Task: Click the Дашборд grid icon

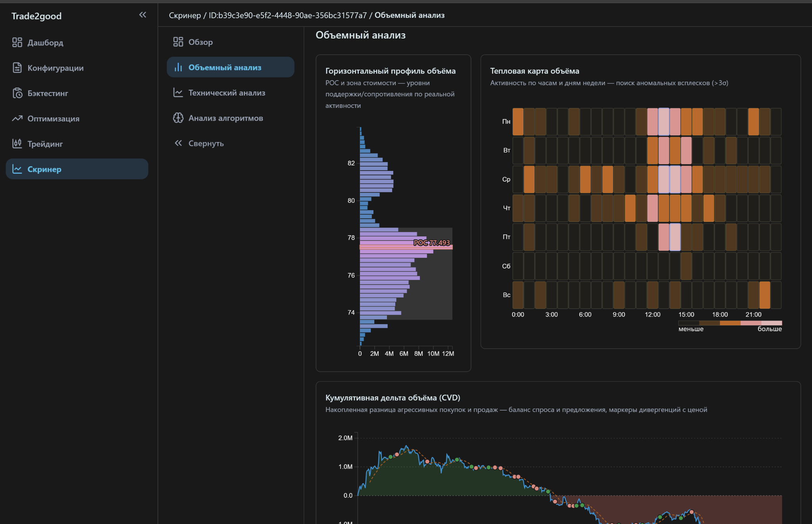Action: tap(17, 42)
